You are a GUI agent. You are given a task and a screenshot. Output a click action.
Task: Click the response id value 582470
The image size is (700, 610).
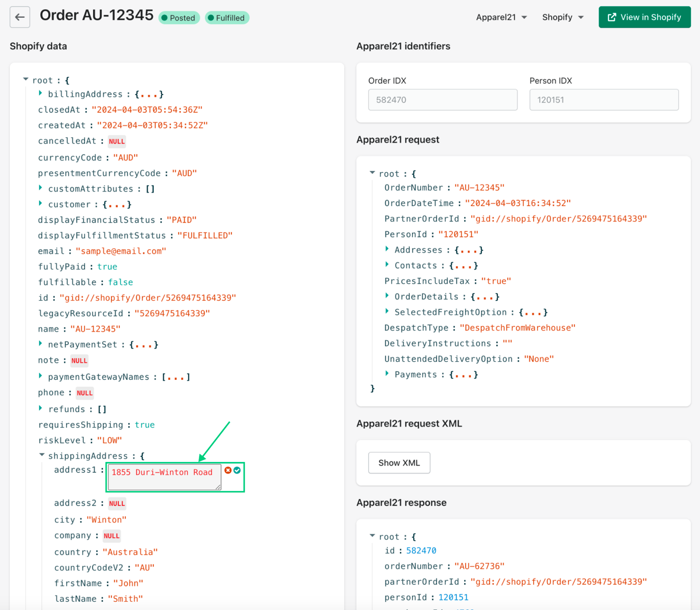(421, 551)
